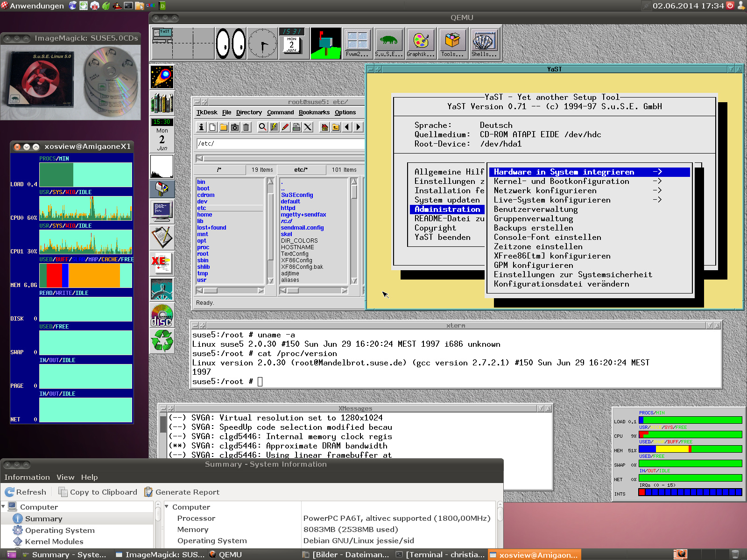747x560 pixels.
Task: Click the xeyes icon in the button bar
Action: tap(231, 43)
